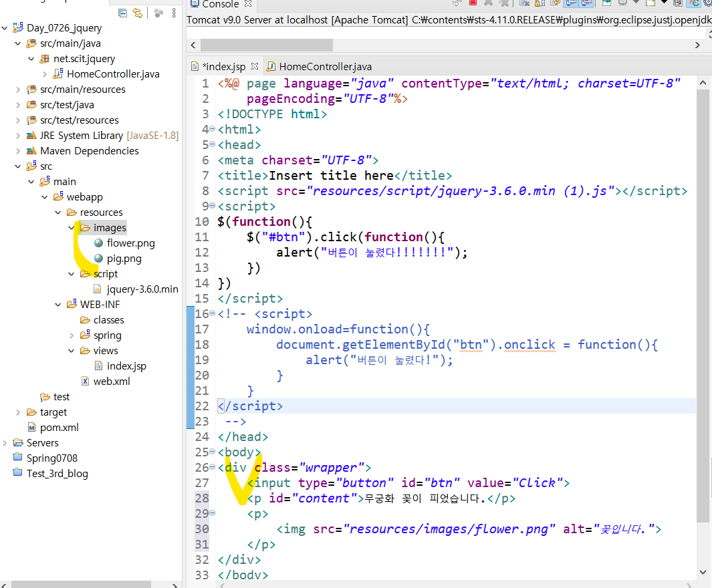Select index.jsp under views folder
This screenshot has width=712, height=588.
(126, 366)
